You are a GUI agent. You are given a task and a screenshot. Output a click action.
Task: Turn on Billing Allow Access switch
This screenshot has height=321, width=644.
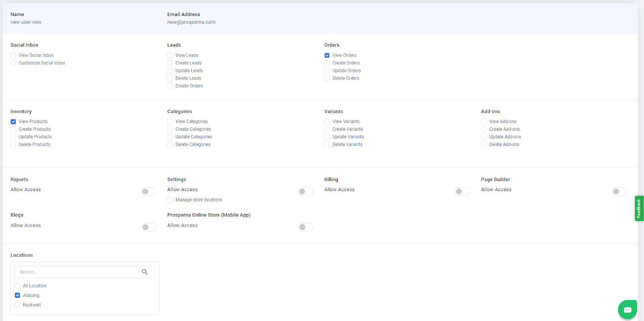[462, 191]
